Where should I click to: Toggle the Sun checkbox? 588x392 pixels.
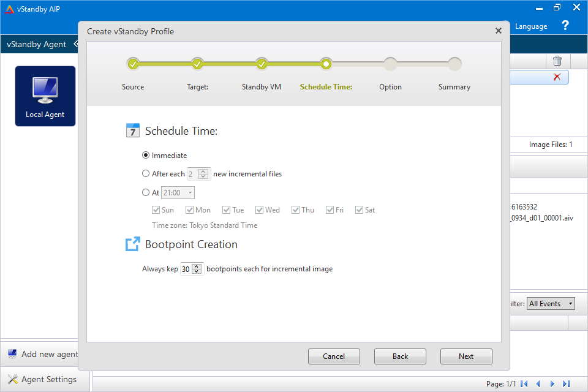pos(156,209)
